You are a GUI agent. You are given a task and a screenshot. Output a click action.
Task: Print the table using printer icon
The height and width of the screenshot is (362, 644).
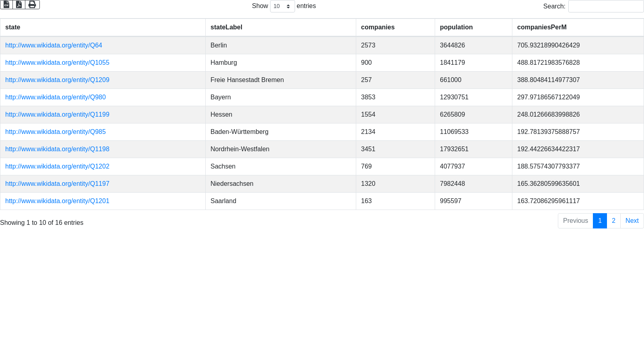point(32,4)
